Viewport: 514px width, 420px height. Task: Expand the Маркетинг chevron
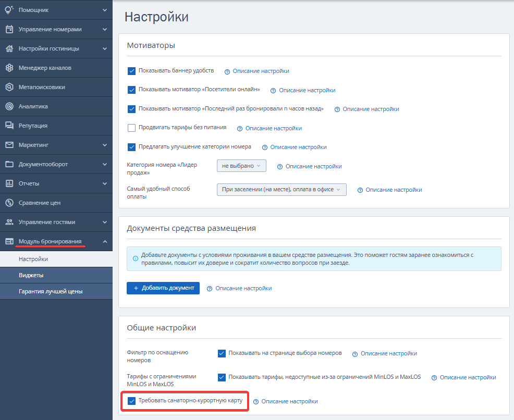[x=105, y=145]
